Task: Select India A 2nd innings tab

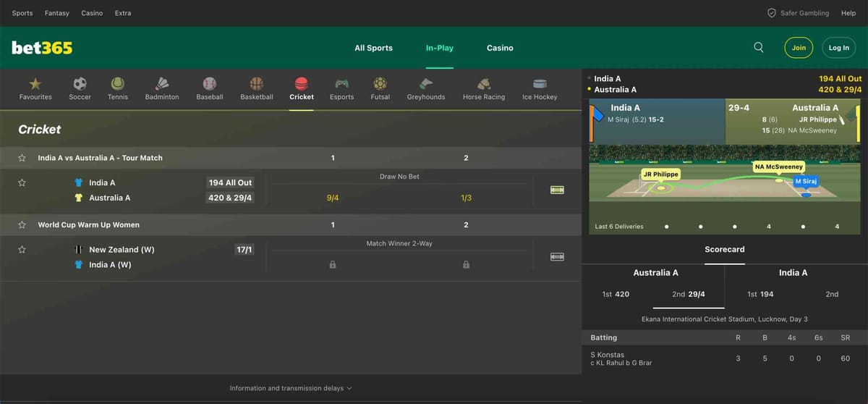Action: click(x=832, y=294)
